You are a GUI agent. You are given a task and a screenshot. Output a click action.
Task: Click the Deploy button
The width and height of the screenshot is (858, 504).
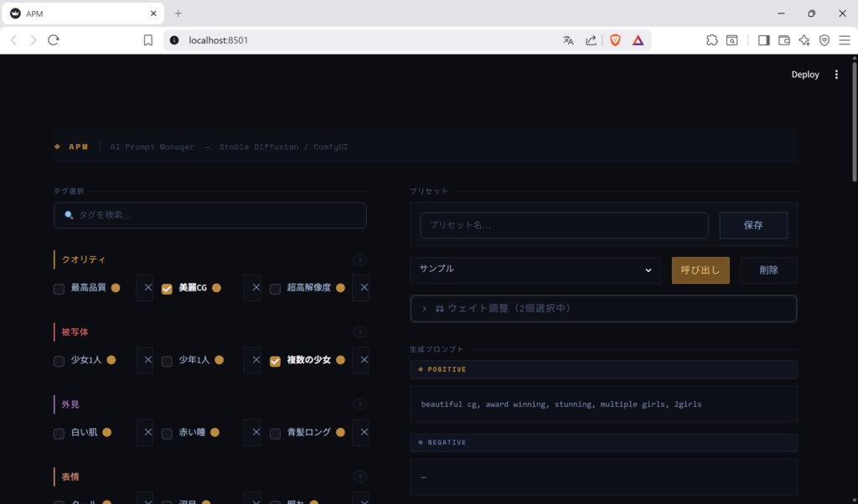[805, 75]
